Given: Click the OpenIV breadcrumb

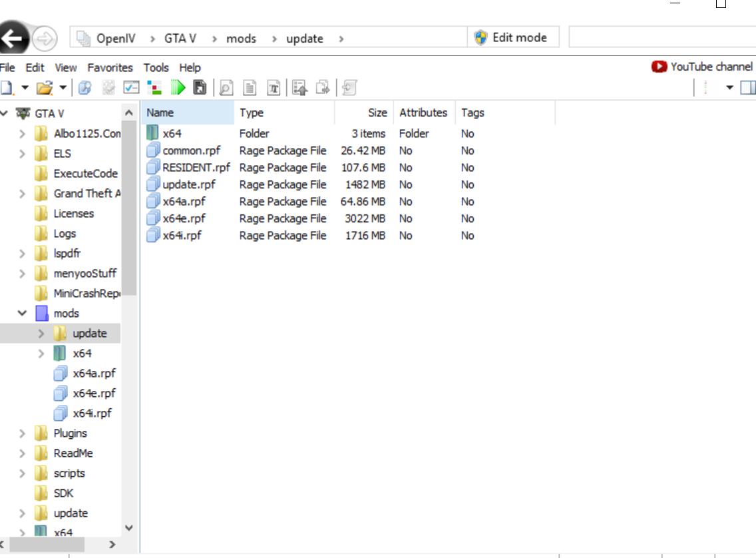Looking at the screenshot, I should (116, 39).
